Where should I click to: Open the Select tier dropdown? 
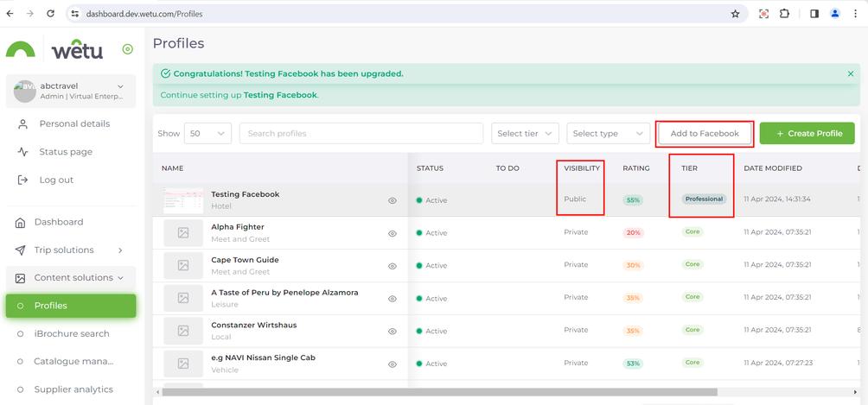(525, 134)
